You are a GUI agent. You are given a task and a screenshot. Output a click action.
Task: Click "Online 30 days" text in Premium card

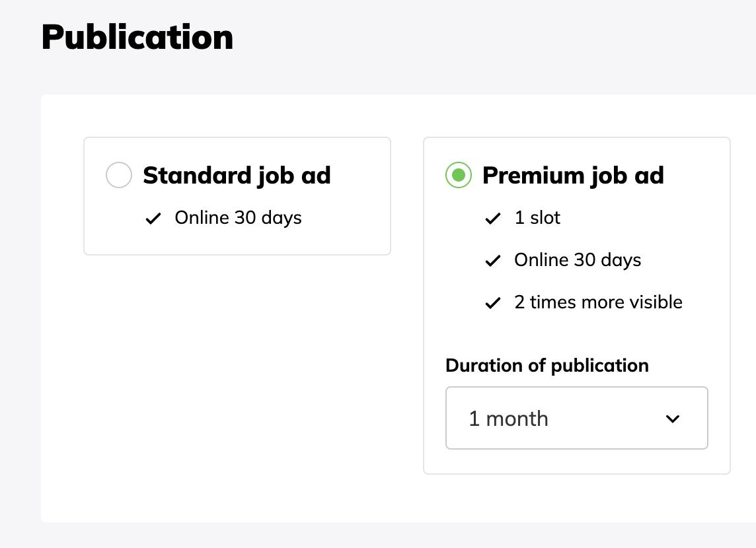click(x=578, y=260)
